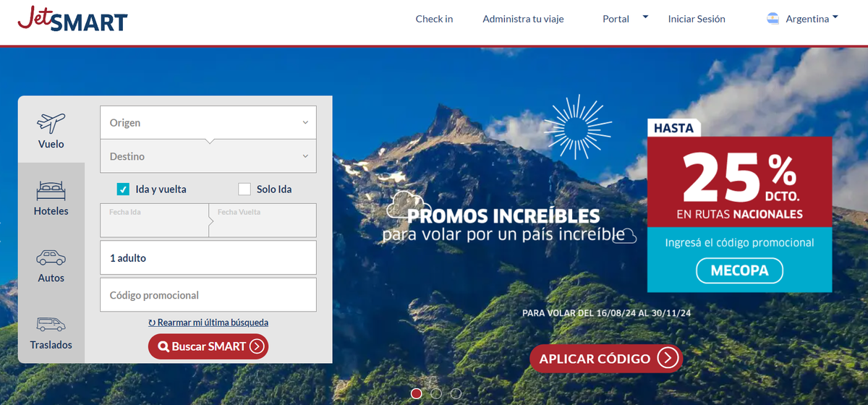The image size is (868, 405).
Task: Expand the Destino dropdown
Action: pos(208,156)
